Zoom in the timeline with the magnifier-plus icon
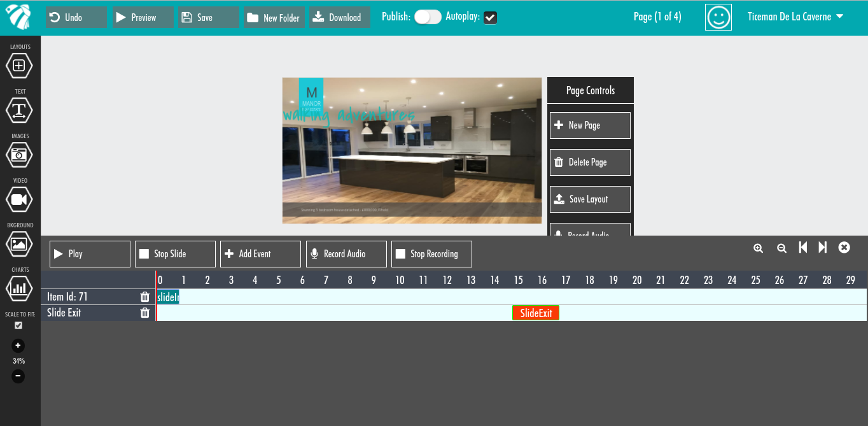868x426 pixels. coord(758,248)
